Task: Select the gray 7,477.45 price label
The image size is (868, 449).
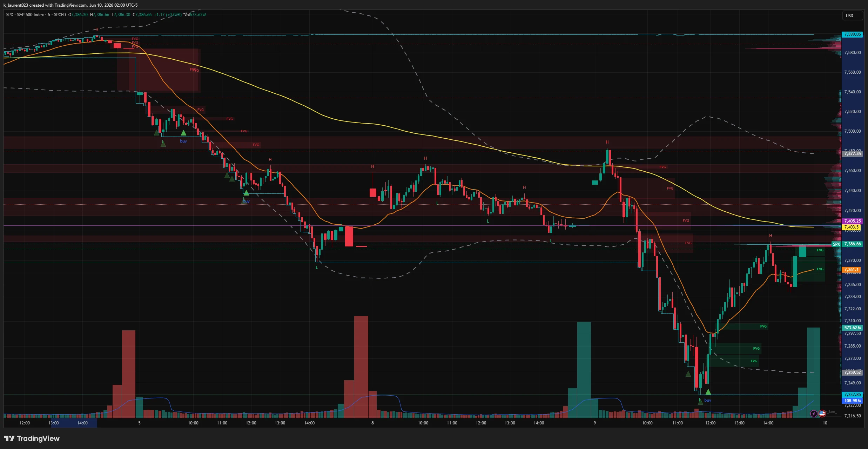Action: click(852, 154)
